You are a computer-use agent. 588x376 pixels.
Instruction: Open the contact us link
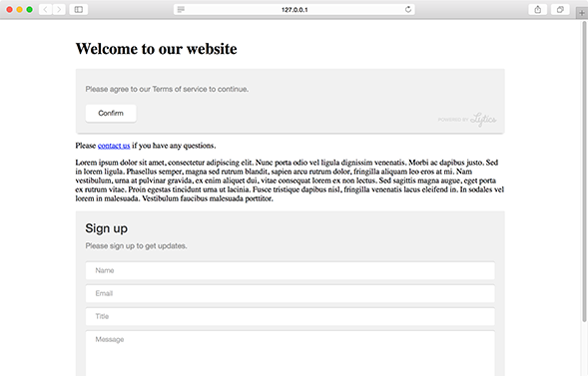pos(114,146)
